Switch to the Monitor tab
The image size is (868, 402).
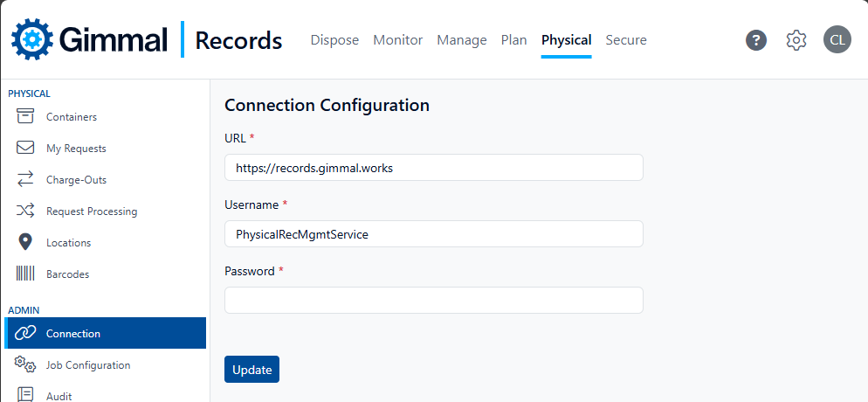(x=397, y=40)
